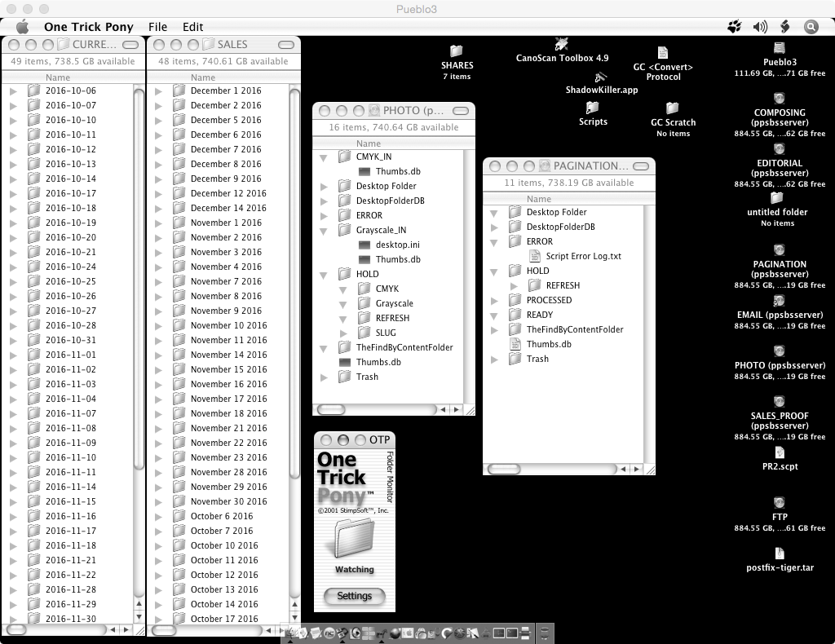Open the Apple menu
835x644 pixels.
pyautogui.click(x=22, y=27)
